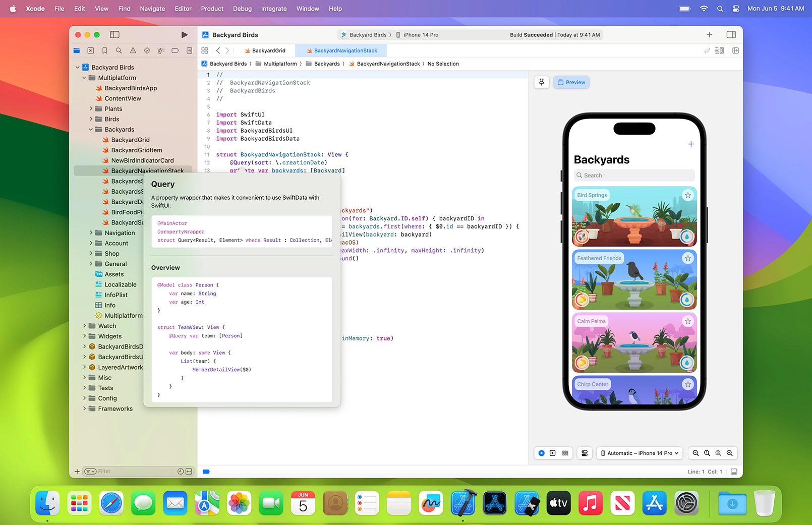Favorite the Calm Palms backyard star

tap(688, 321)
